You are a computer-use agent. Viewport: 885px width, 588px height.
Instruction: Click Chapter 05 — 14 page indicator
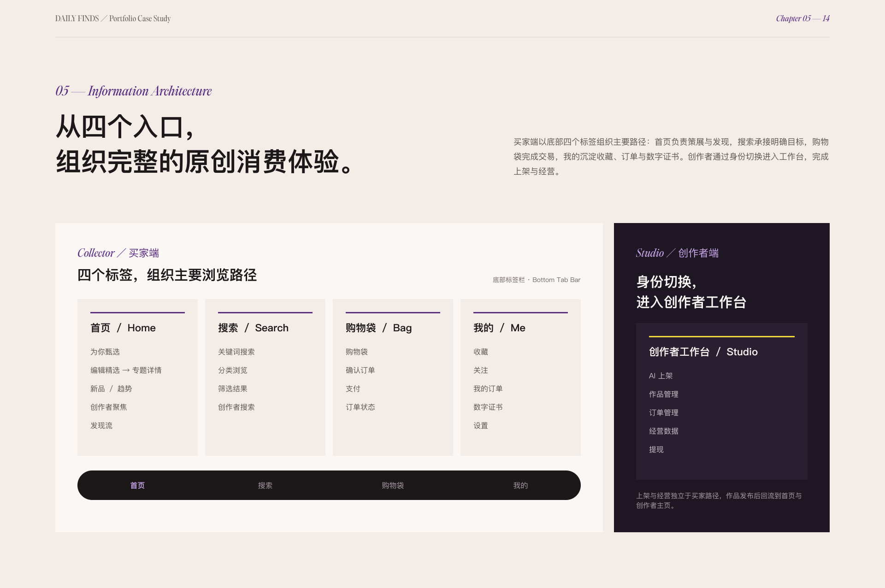click(803, 18)
